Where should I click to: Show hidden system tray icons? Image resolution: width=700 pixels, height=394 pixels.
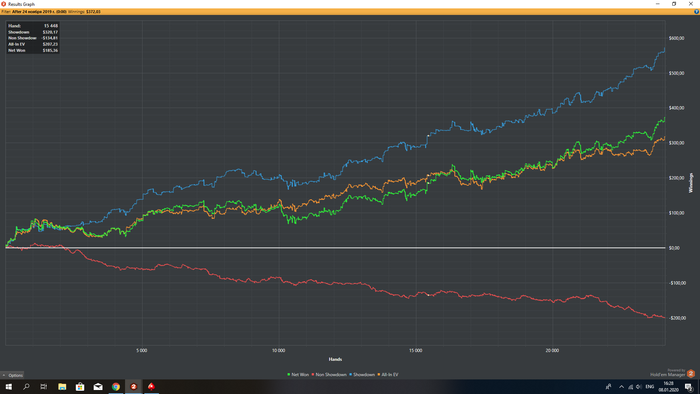coord(621,387)
